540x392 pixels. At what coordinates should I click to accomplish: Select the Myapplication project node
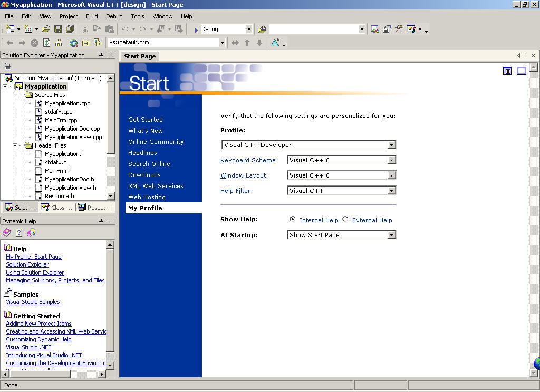45,86
